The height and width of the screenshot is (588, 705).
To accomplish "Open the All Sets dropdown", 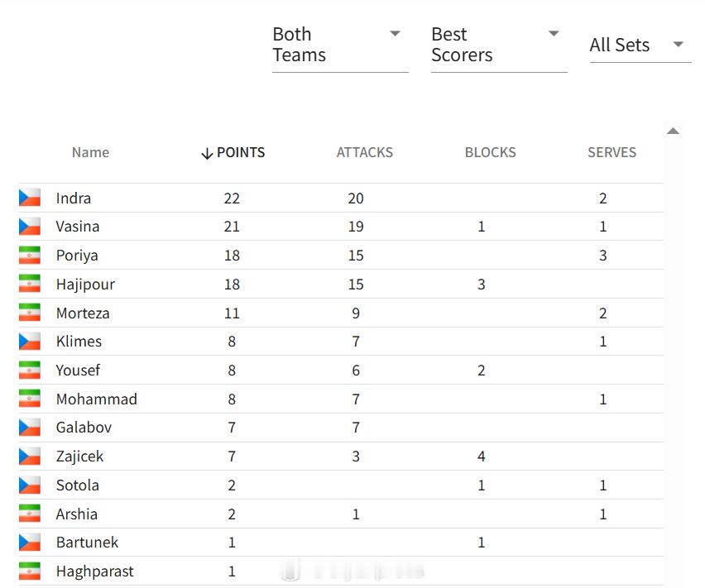I will pyautogui.click(x=640, y=45).
